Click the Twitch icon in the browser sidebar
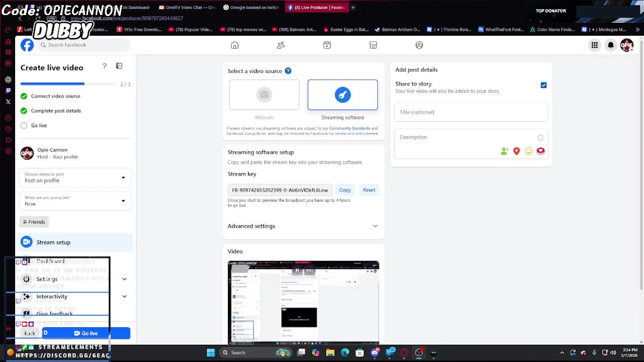This screenshot has height=362, width=644. (x=8, y=90)
